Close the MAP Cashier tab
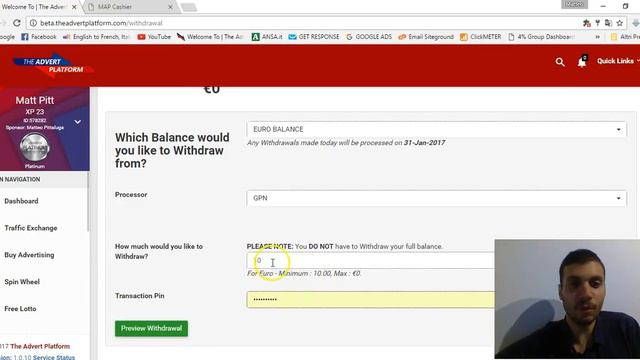This screenshot has height=360, width=640. (170, 7)
